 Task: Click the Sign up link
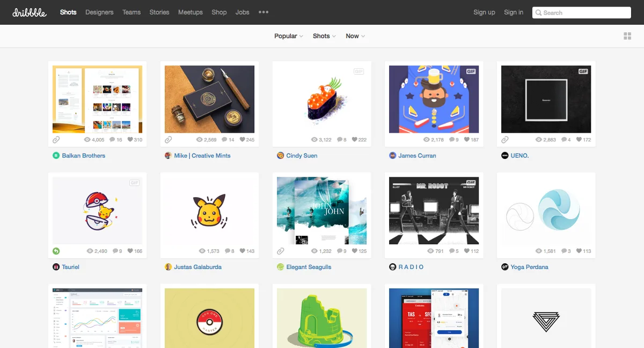tap(484, 12)
